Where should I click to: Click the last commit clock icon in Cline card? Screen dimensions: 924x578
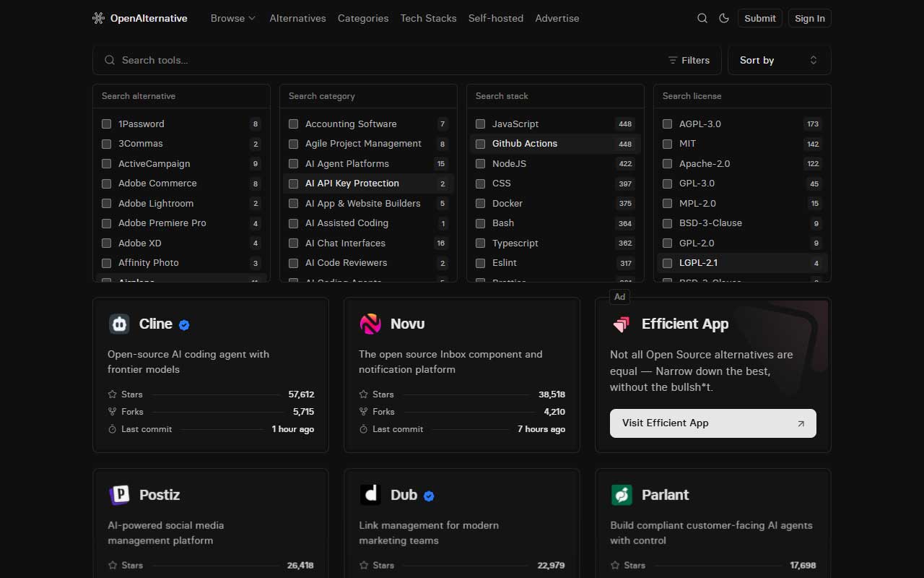(x=112, y=429)
